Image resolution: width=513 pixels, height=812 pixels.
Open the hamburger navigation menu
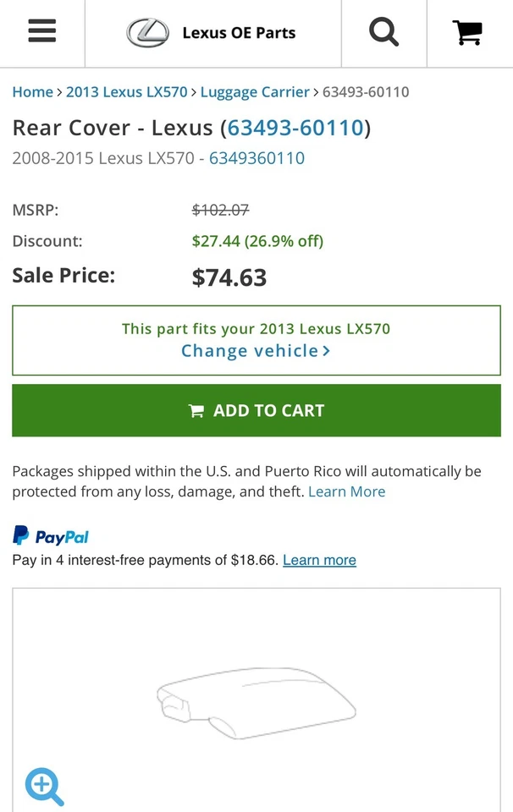click(x=41, y=31)
